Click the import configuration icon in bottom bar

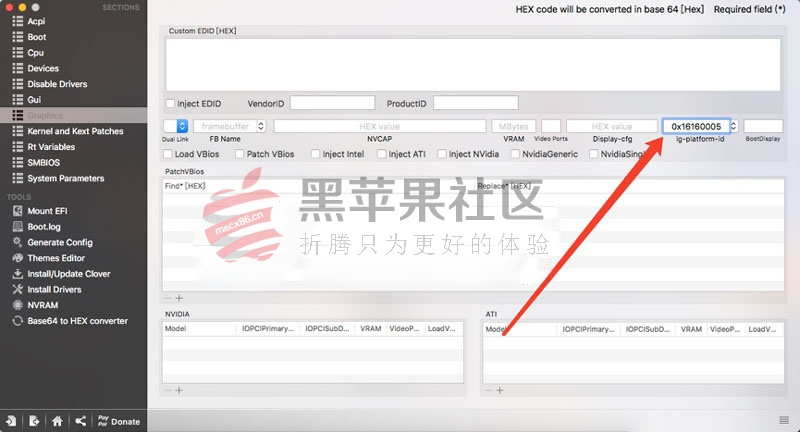pyautogui.click(x=11, y=421)
